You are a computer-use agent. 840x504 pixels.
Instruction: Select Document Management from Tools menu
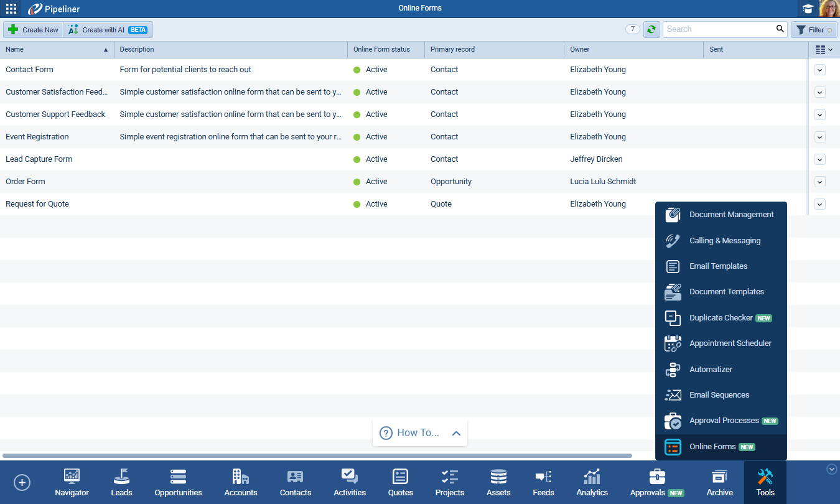tap(721, 215)
